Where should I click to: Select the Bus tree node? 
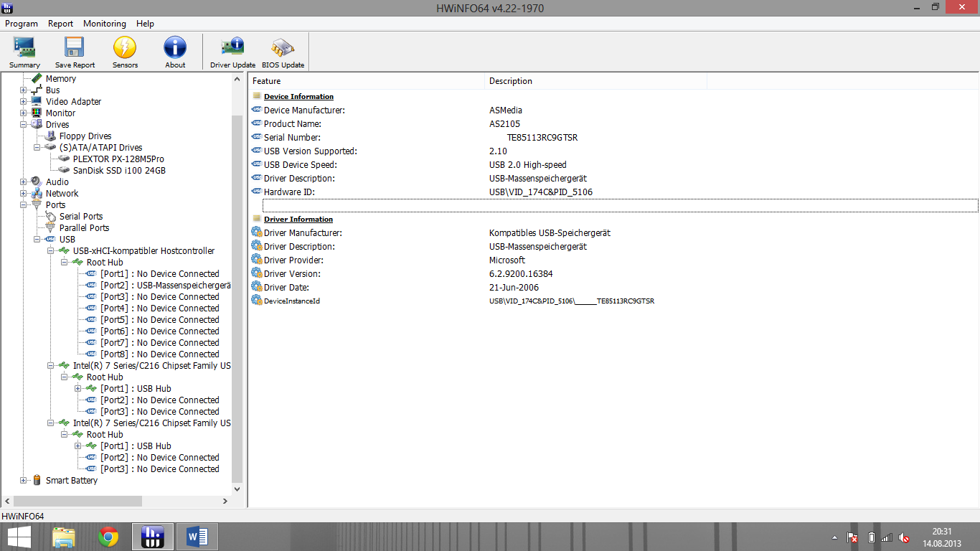(x=52, y=90)
